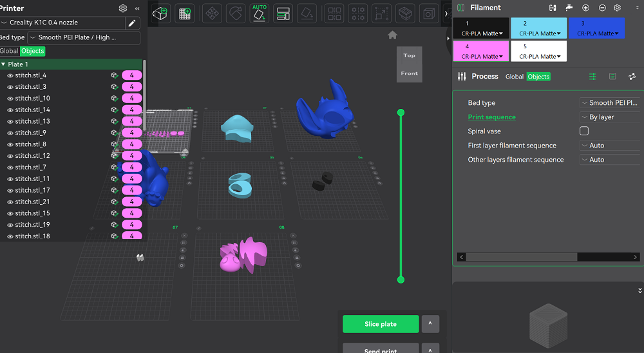Click the Arrange all objects icon
The width and height of the screenshot is (644, 353).
click(282, 14)
